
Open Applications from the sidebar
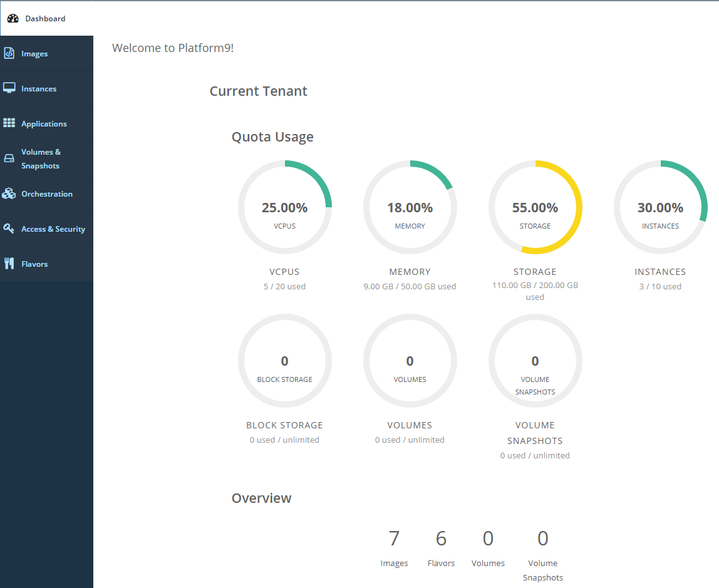coord(46,124)
